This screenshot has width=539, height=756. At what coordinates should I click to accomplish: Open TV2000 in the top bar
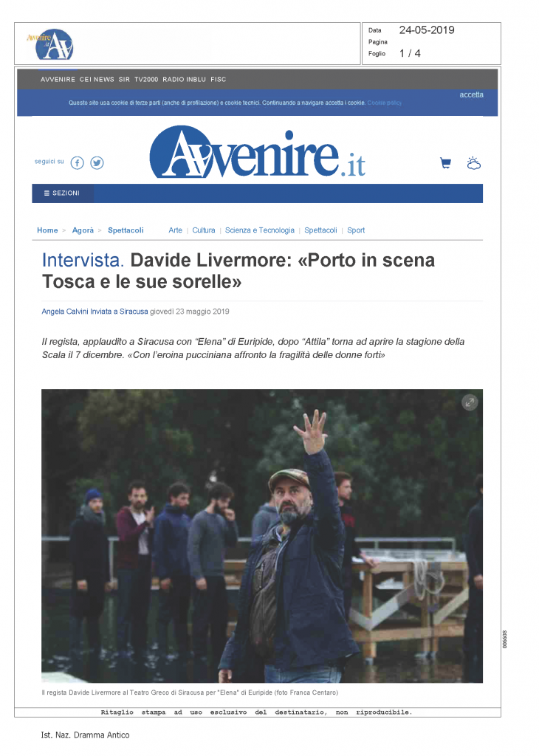[x=146, y=80]
